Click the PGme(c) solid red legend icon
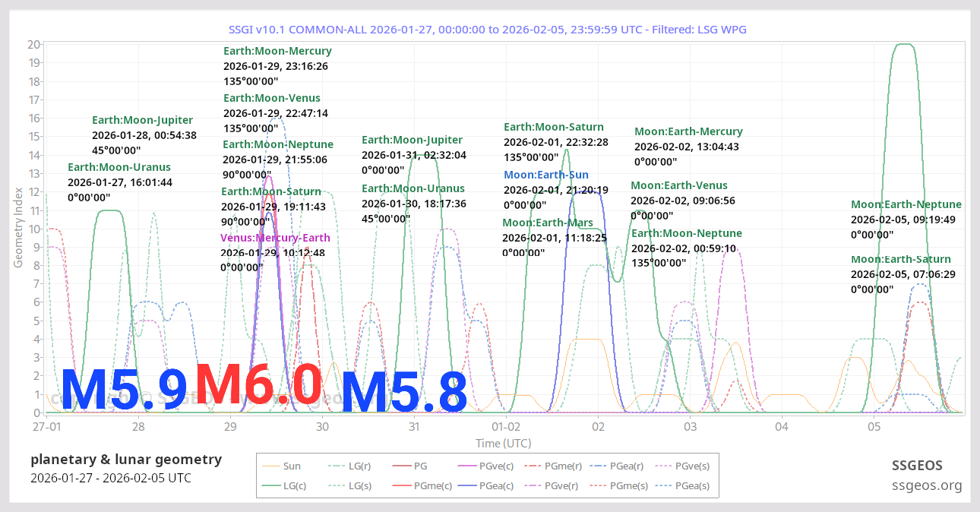Viewport: 980px width, 512px height. (x=403, y=485)
